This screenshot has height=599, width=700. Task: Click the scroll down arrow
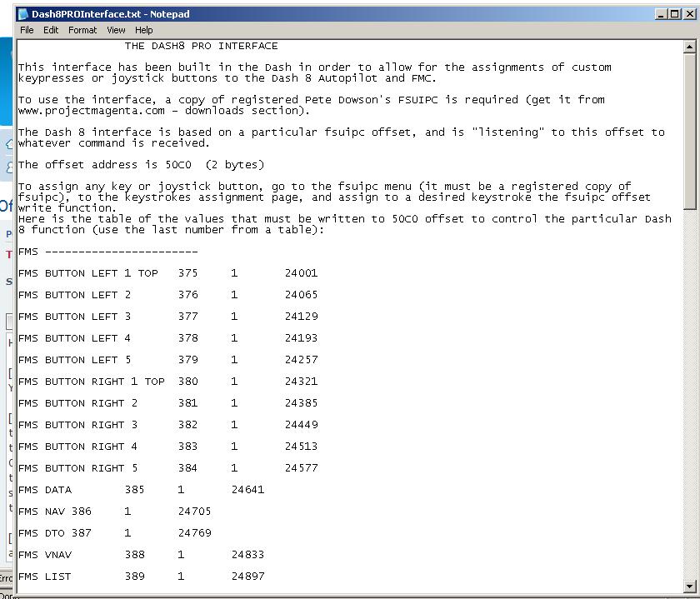click(x=689, y=586)
